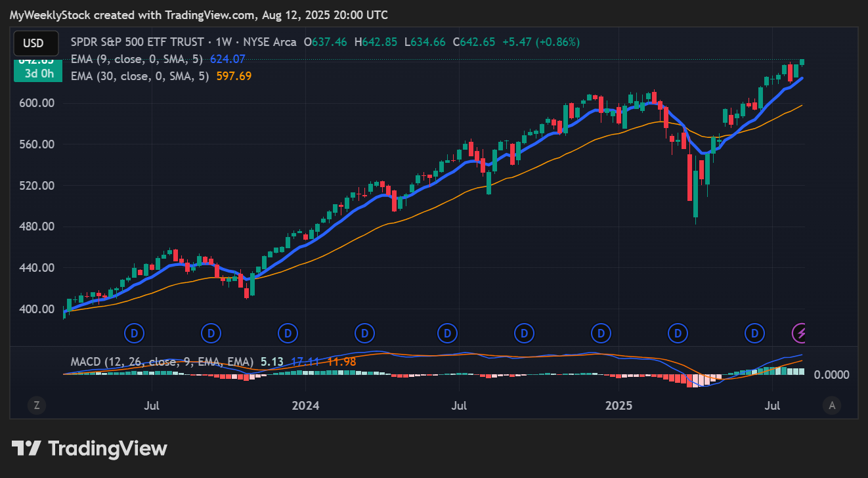Click the EMA 30 indicator legend
This screenshot has width=868, height=478.
tap(141, 76)
